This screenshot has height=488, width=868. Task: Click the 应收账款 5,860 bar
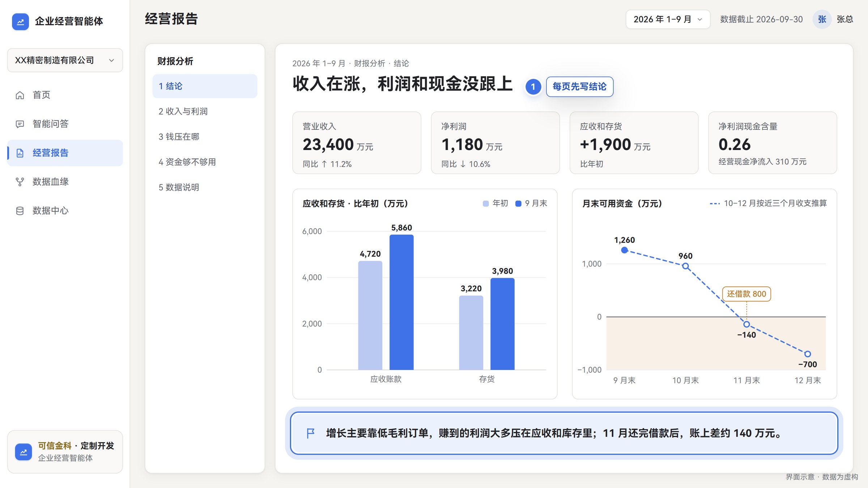[401, 302]
